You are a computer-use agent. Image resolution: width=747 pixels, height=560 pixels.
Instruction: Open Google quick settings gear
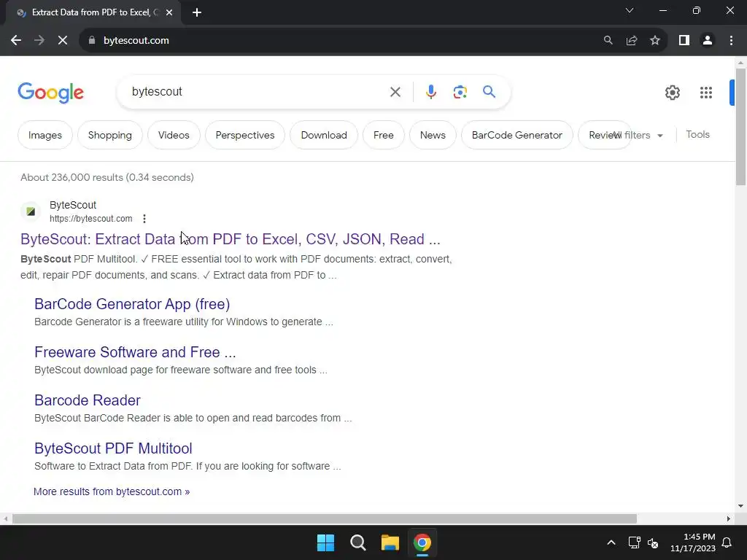click(672, 93)
